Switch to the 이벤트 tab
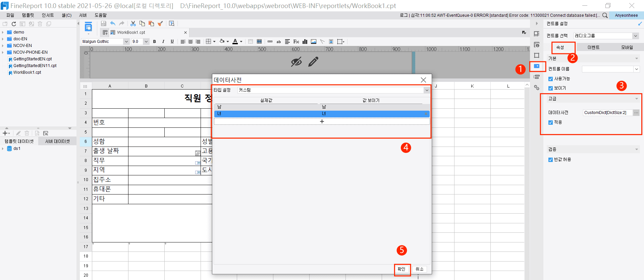The image size is (644, 280). [593, 47]
